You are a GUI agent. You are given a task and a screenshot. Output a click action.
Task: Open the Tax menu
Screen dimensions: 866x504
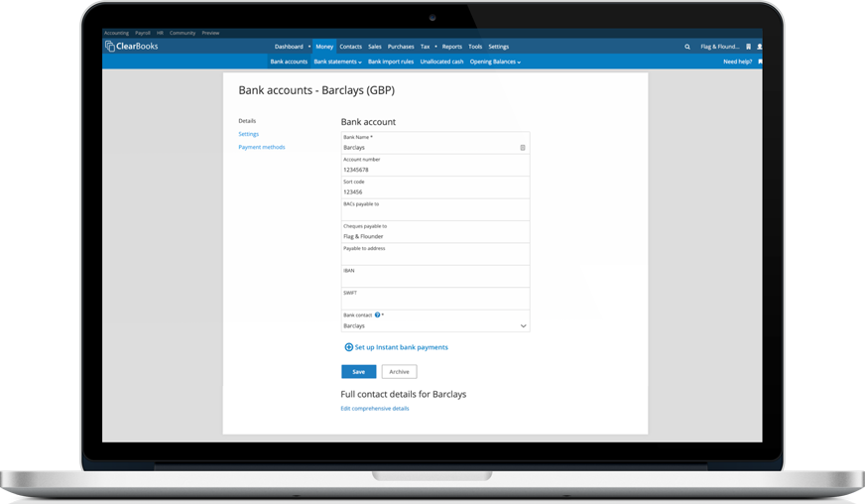point(425,47)
